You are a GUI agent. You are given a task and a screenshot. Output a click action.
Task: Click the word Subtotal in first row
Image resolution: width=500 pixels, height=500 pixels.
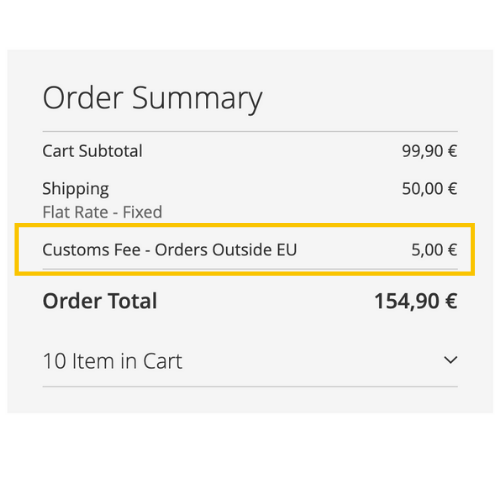pyautogui.click(x=111, y=151)
